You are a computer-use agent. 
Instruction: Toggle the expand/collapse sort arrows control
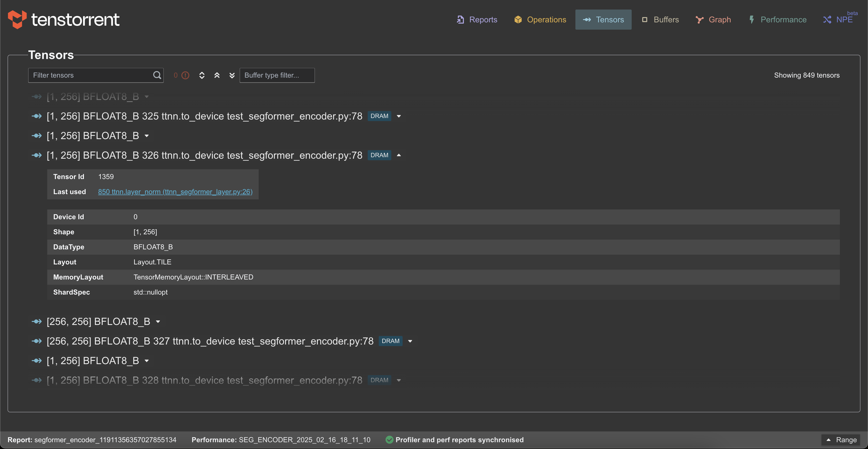pyautogui.click(x=202, y=75)
